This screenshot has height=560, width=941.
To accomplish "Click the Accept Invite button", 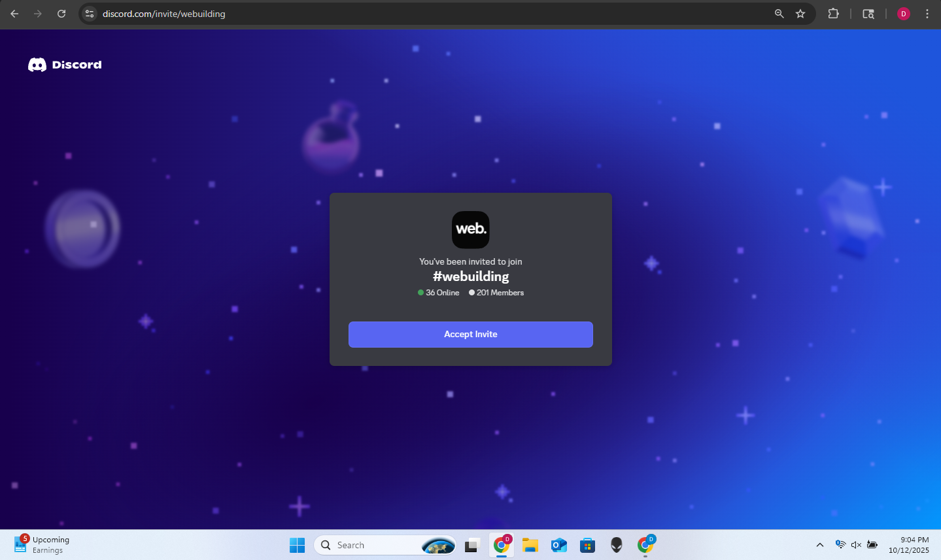I will point(470,334).
